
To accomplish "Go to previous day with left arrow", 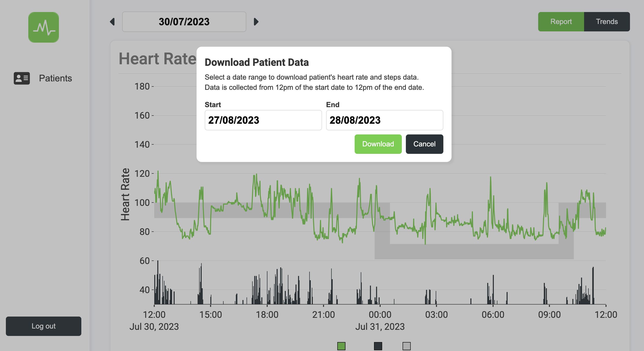I will tap(112, 22).
